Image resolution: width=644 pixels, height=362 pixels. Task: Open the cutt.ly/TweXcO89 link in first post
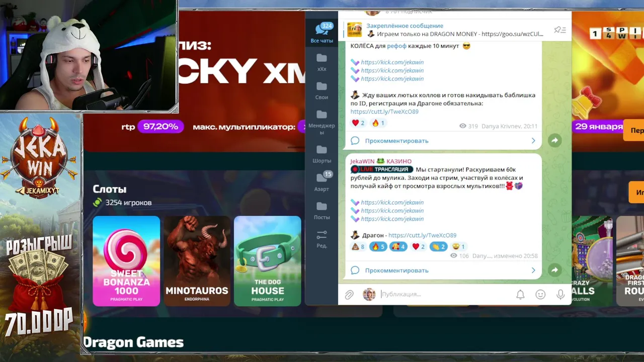pyautogui.click(x=384, y=112)
